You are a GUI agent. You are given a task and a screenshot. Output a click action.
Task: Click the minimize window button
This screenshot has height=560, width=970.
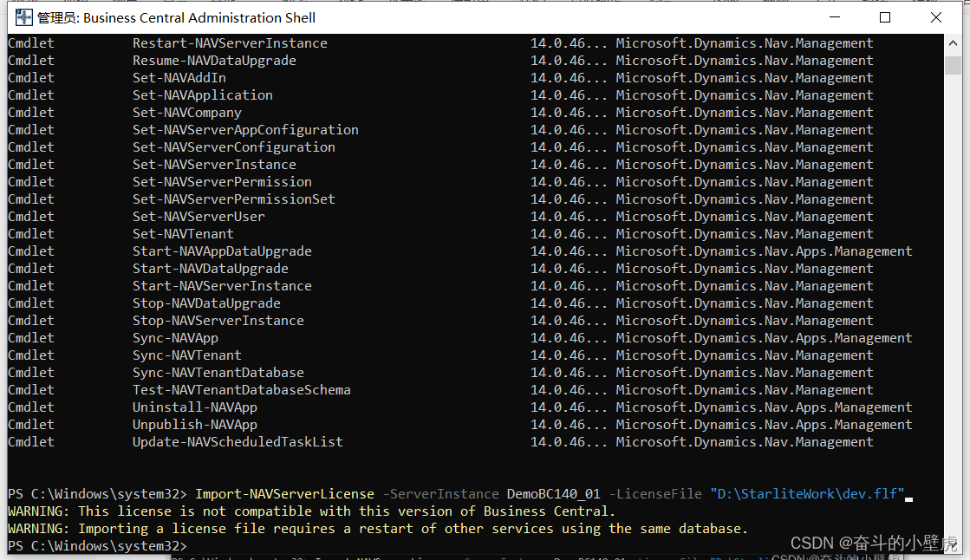pyautogui.click(x=834, y=16)
